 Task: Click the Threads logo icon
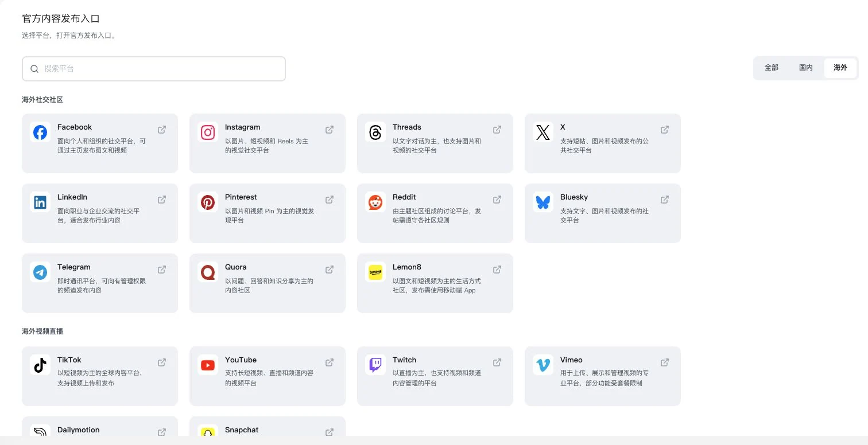(x=375, y=132)
